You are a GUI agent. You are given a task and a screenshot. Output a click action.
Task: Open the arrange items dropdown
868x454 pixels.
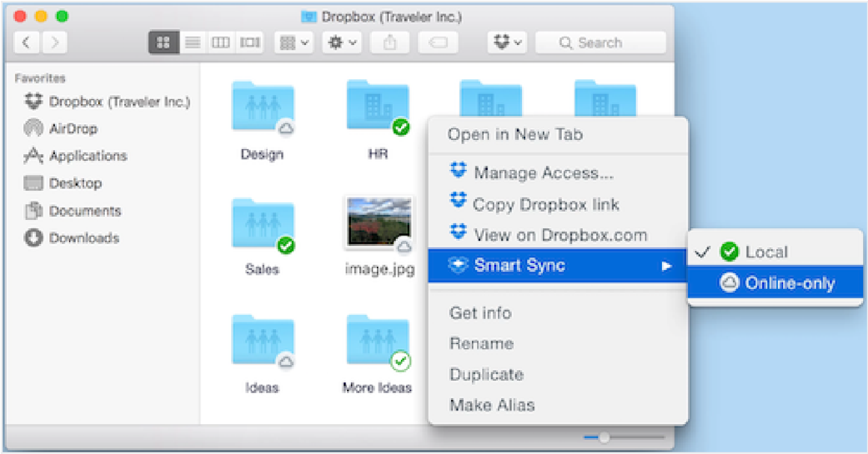[x=294, y=42]
